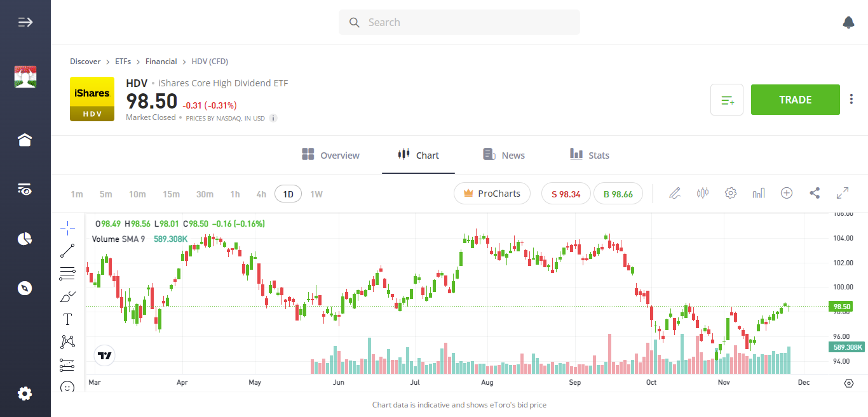Click the green TRADE button
868x417 pixels.
point(795,100)
